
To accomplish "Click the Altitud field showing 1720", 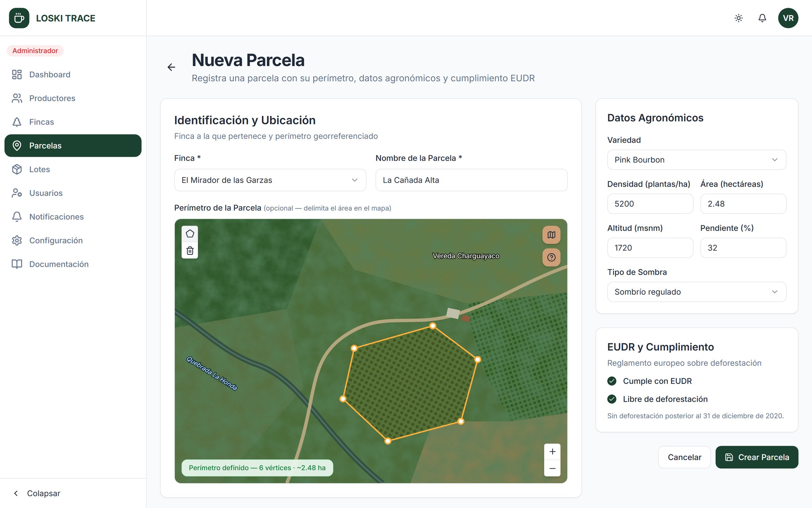I will [650, 248].
